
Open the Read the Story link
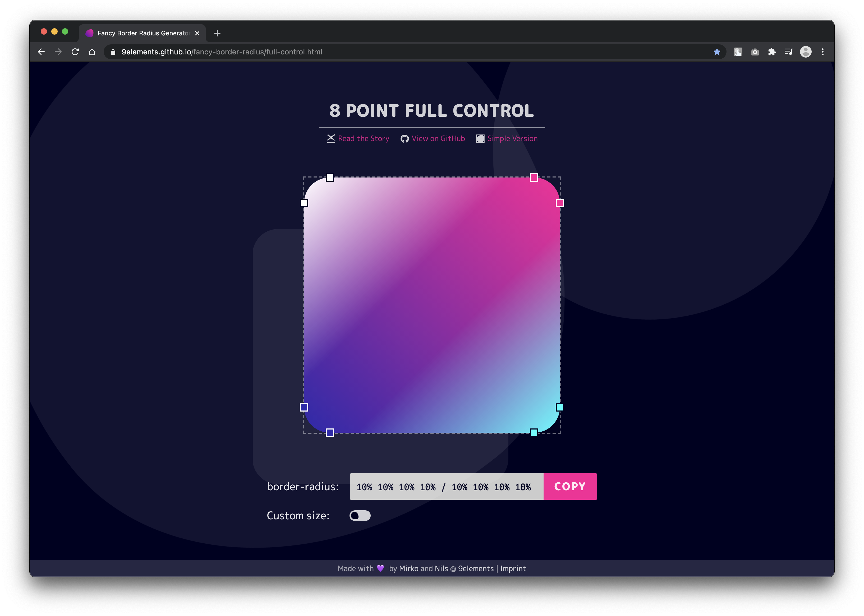pos(363,139)
